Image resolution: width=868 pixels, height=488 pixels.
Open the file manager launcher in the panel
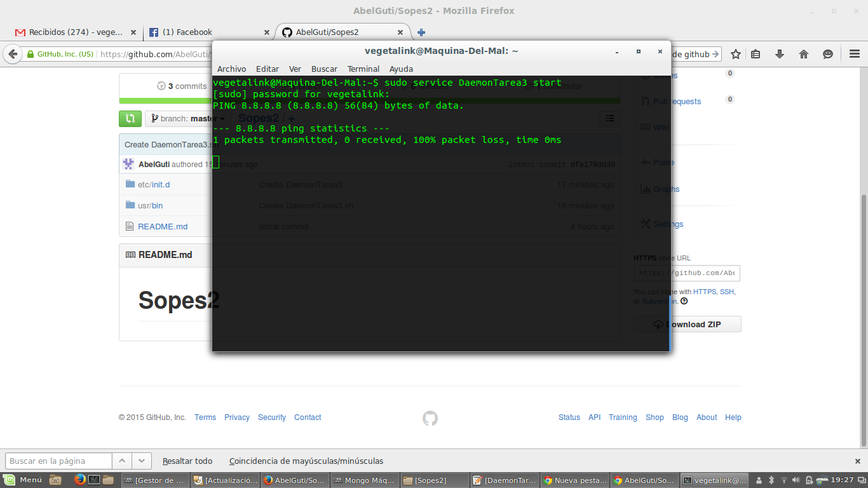click(x=107, y=480)
